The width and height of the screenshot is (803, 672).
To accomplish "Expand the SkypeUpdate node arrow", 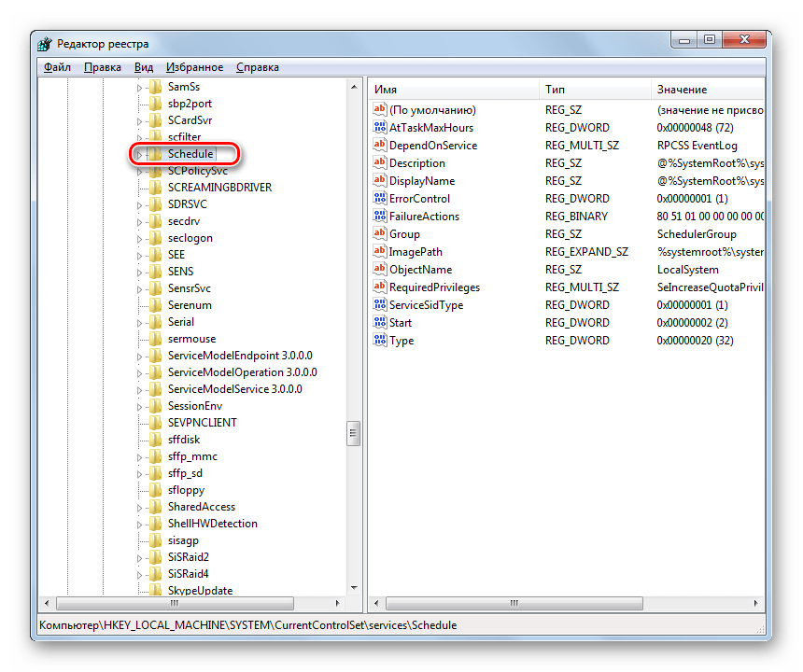I will coord(140,591).
